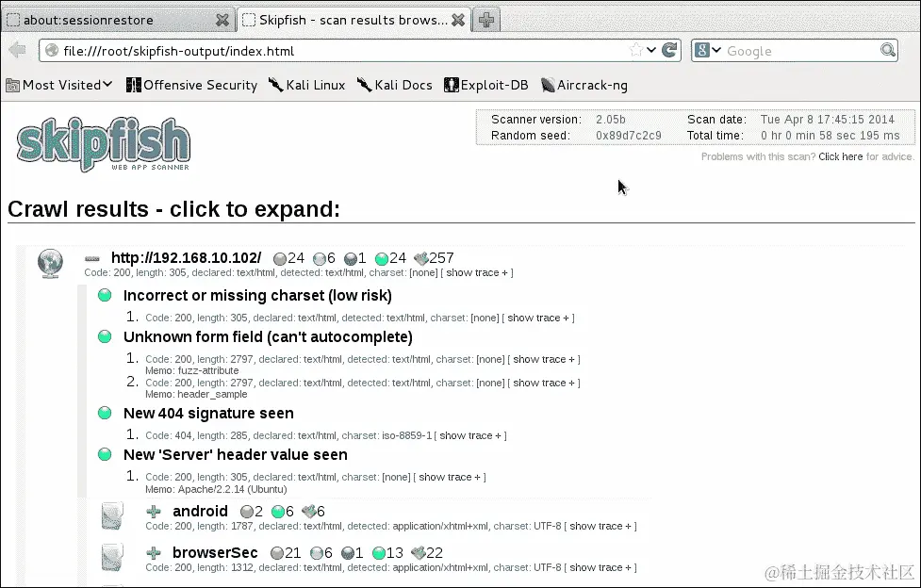Select the Skipfish scan results tab
921x588 pixels.
point(354,20)
